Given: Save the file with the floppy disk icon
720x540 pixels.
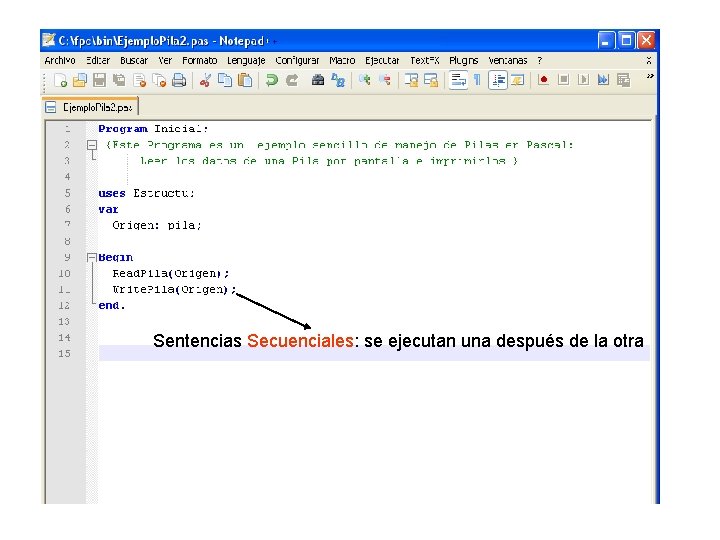Looking at the screenshot, I should coord(99,80).
